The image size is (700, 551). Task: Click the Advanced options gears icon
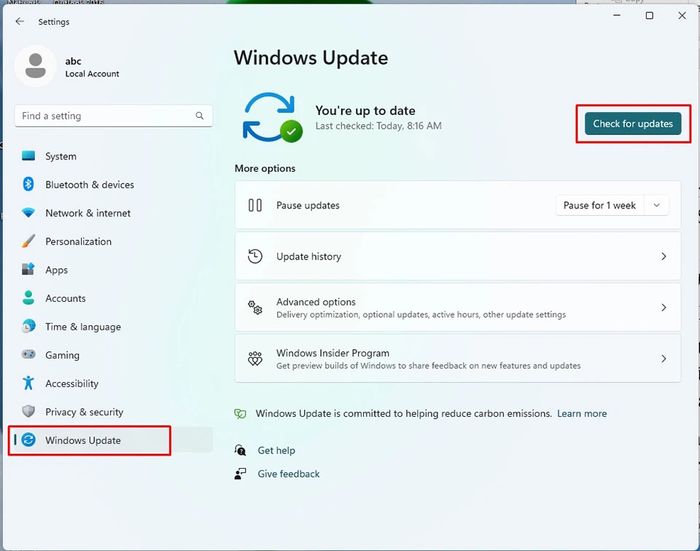click(255, 307)
